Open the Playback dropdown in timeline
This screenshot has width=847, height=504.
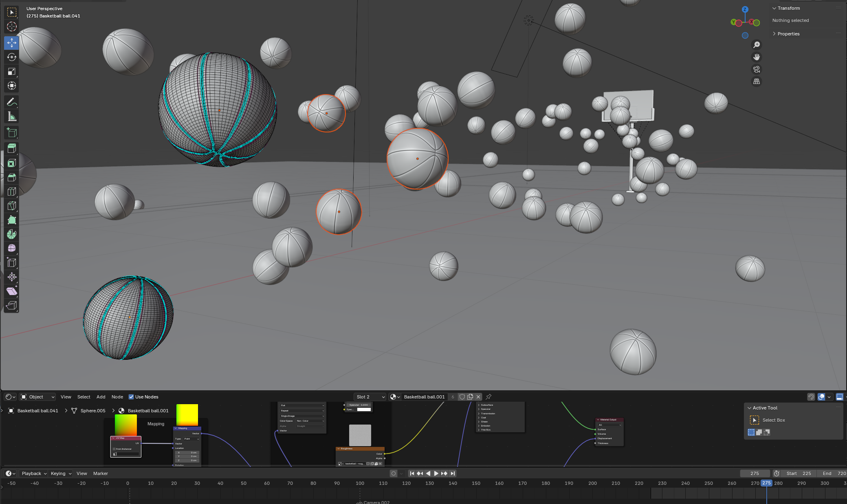33,473
